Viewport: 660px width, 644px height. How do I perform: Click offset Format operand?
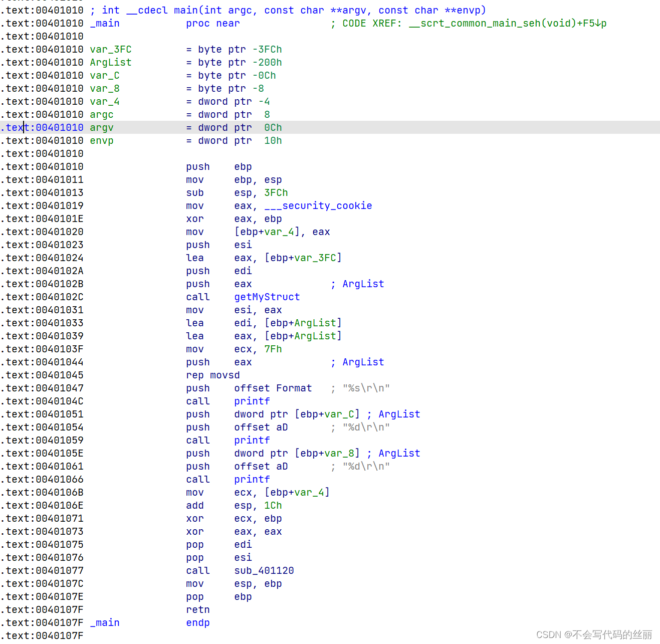[273, 388]
